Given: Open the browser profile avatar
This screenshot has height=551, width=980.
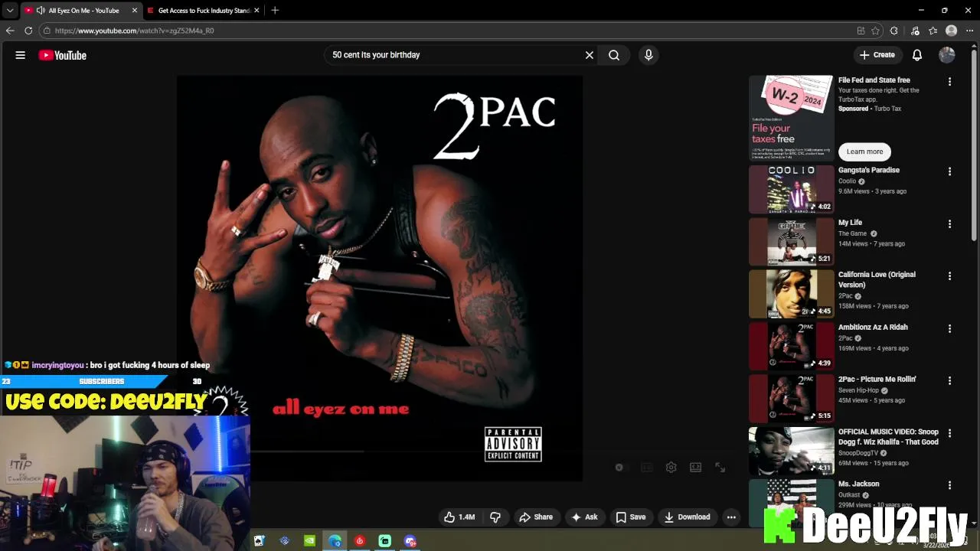Looking at the screenshot, I should (952, 31).
